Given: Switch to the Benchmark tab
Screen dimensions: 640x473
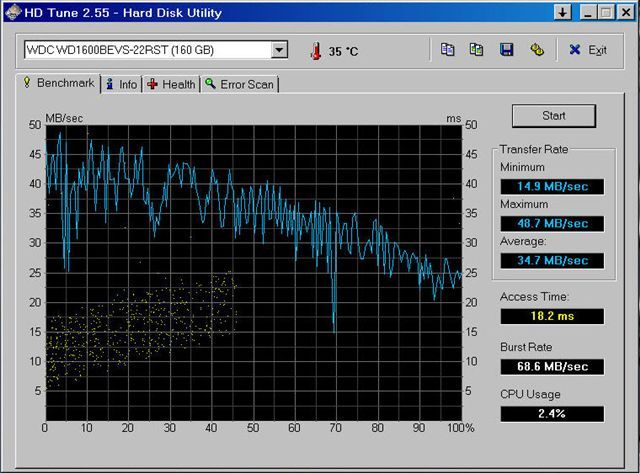Looking at the screenshot, I should pos(58,83).
